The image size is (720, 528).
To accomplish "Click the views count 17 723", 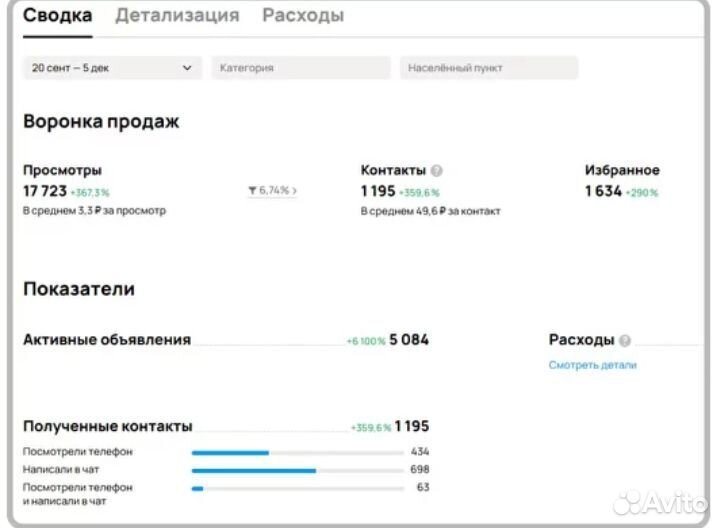I will click(x=45, y=191).
